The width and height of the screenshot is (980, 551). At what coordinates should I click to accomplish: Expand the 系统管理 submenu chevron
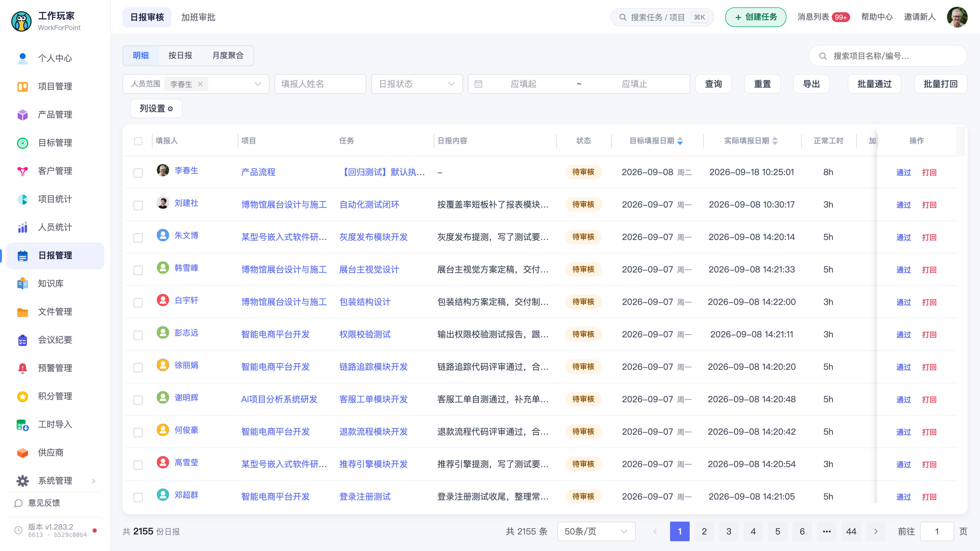(x=94, y=481)
